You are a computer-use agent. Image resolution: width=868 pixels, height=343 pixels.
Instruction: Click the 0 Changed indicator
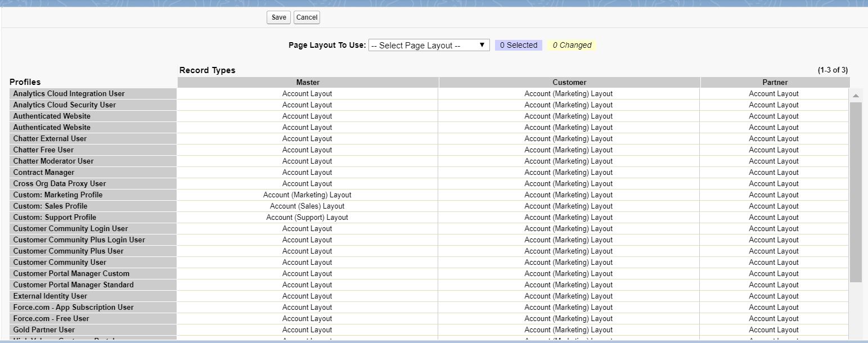pos(571,45)
